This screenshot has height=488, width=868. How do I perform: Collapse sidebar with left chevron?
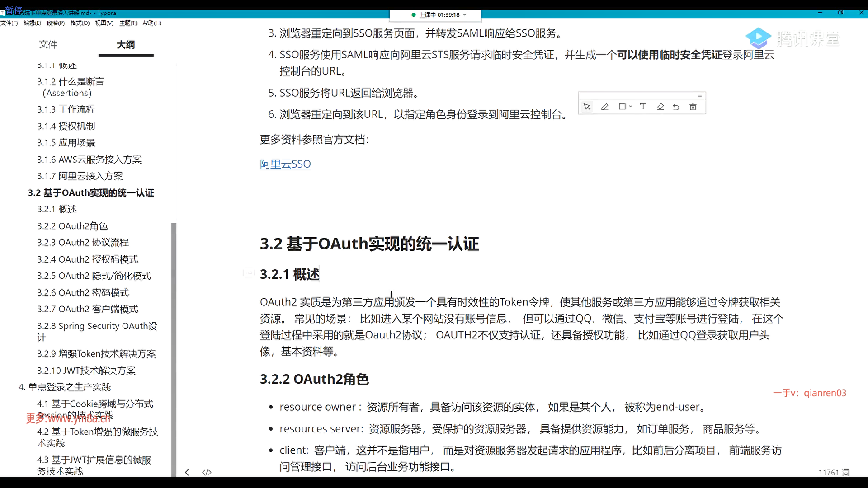pyautogui.click(x=187, y=472)
